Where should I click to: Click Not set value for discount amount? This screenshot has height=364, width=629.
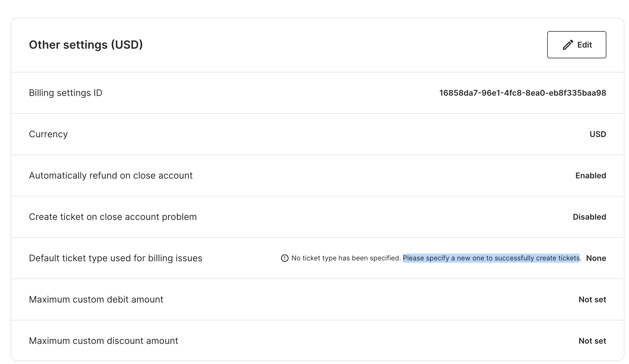click(592, 341)
